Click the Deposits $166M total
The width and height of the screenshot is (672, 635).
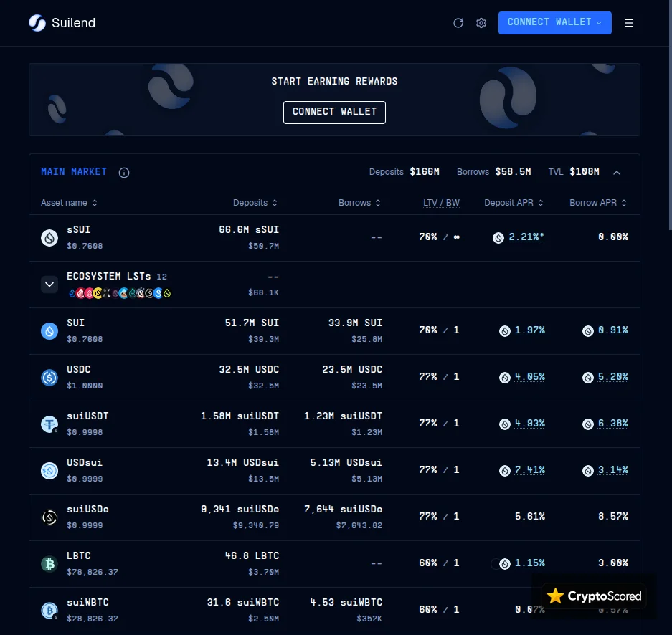click(404, 172)
